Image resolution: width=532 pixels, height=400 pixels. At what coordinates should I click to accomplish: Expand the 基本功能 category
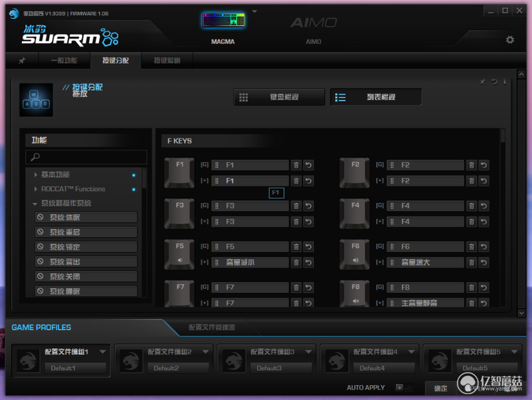tap(36, 174)
